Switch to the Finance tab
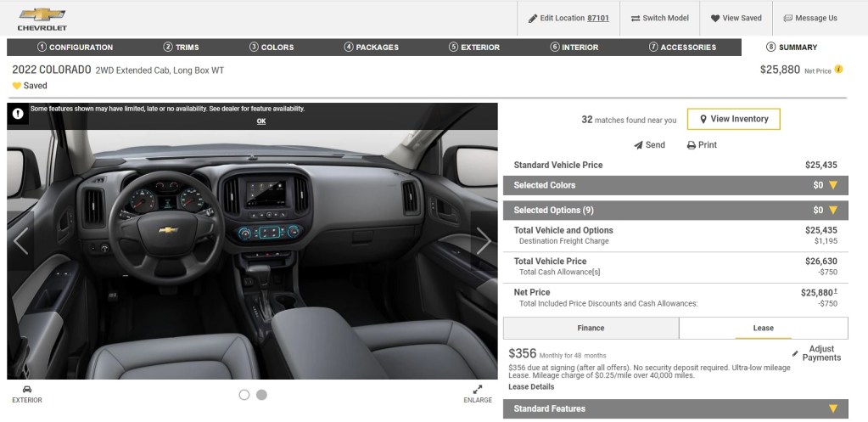Viewport: 868px width, 422px height. [x=591, y=328]
